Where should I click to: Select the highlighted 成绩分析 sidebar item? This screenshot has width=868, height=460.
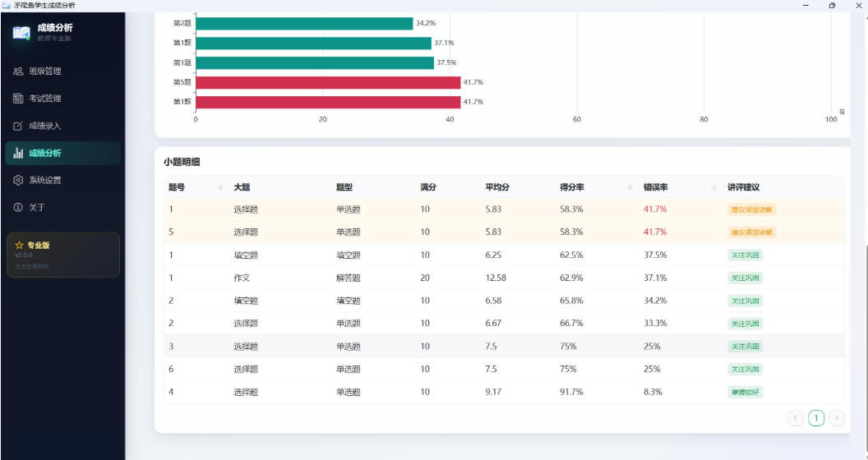[x=62, y=153]
